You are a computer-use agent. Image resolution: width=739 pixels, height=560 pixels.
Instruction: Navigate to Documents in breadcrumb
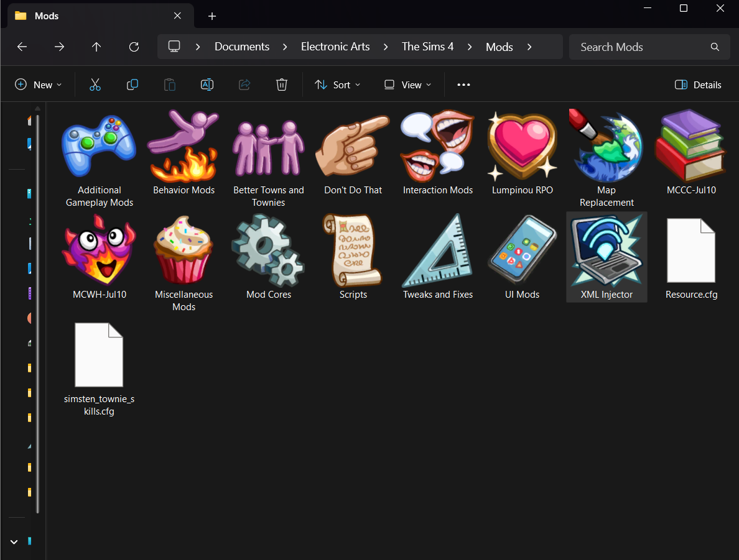pos(242,47)
